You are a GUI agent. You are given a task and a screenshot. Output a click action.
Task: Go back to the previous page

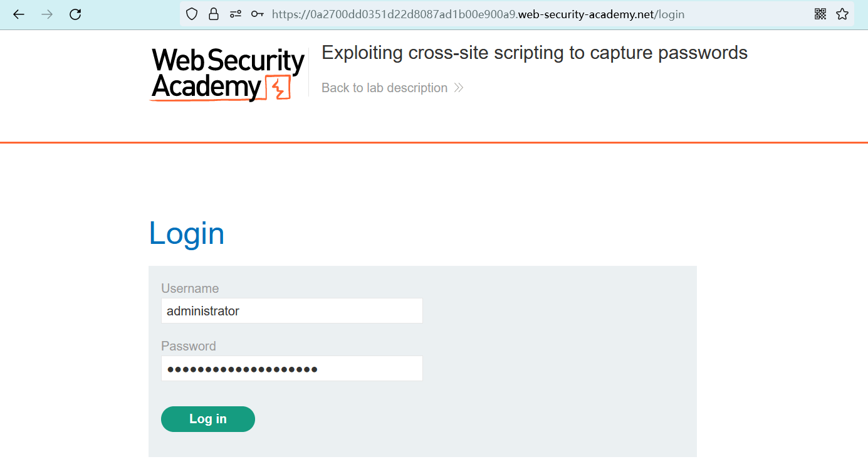19,14
